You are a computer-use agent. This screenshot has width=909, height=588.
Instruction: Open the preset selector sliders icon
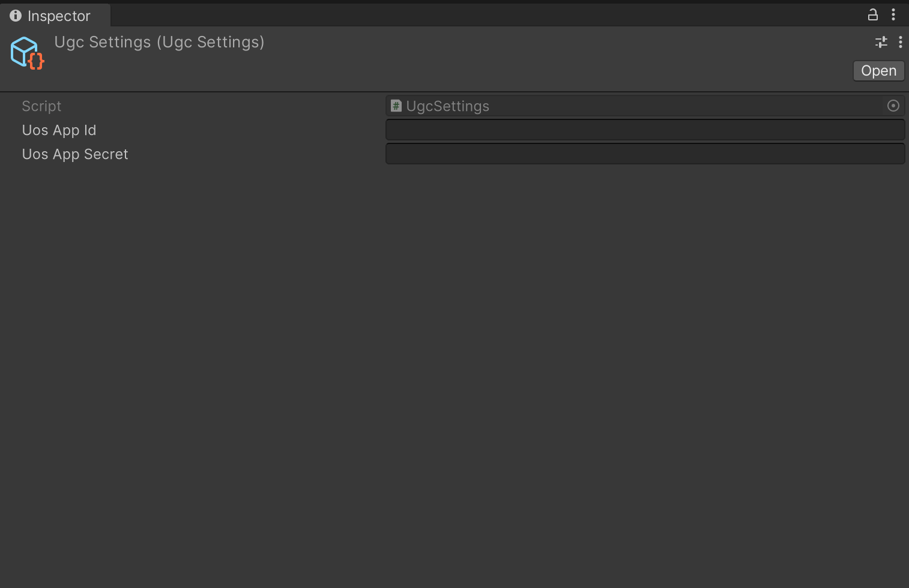tap(881, 42)
